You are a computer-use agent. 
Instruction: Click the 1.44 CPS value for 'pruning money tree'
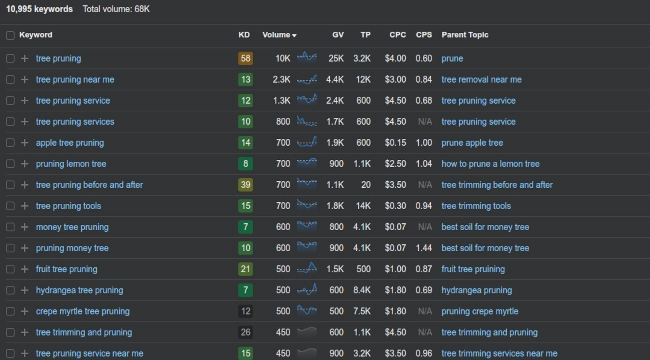pos(424,248)
